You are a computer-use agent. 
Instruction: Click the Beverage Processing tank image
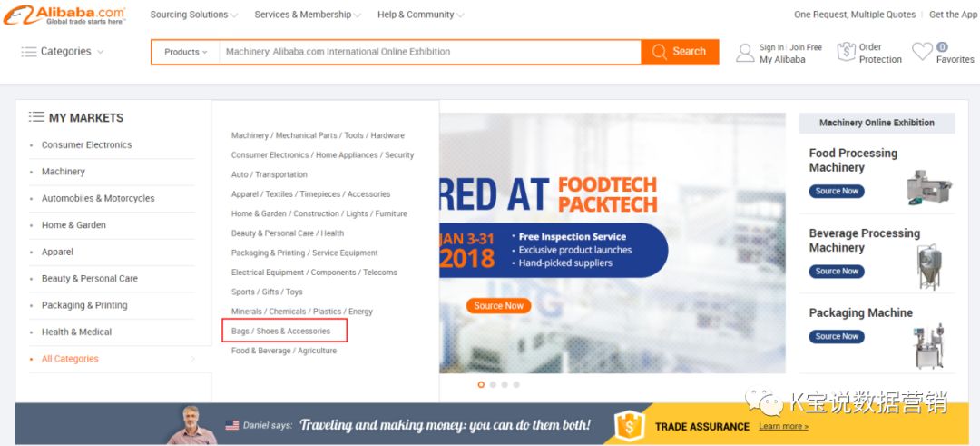pos(928,267)
